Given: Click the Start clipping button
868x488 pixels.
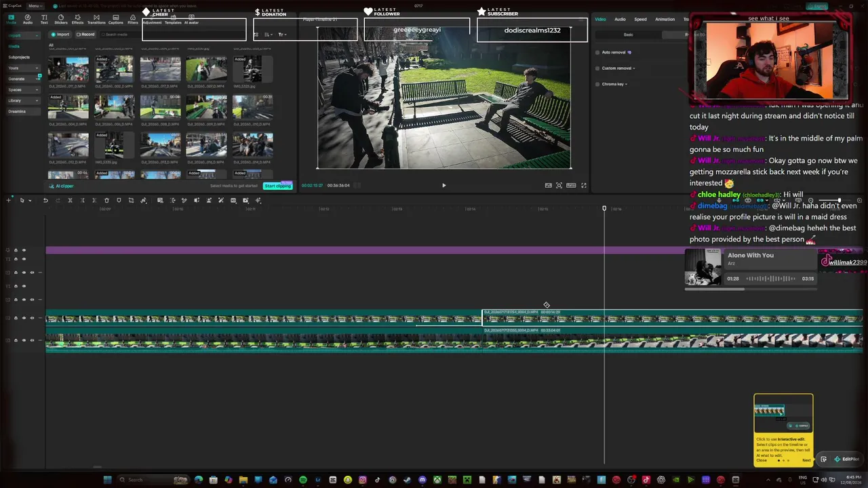Looking at the screenshot, I should tap(278, 186).
